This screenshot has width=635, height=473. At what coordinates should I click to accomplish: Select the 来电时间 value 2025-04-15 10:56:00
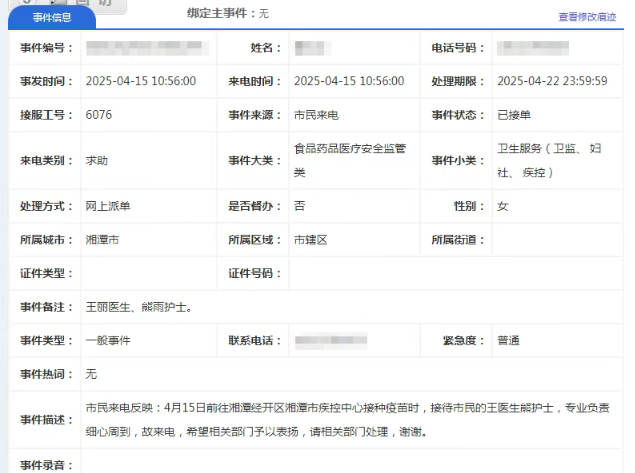(x=349, y=81)
